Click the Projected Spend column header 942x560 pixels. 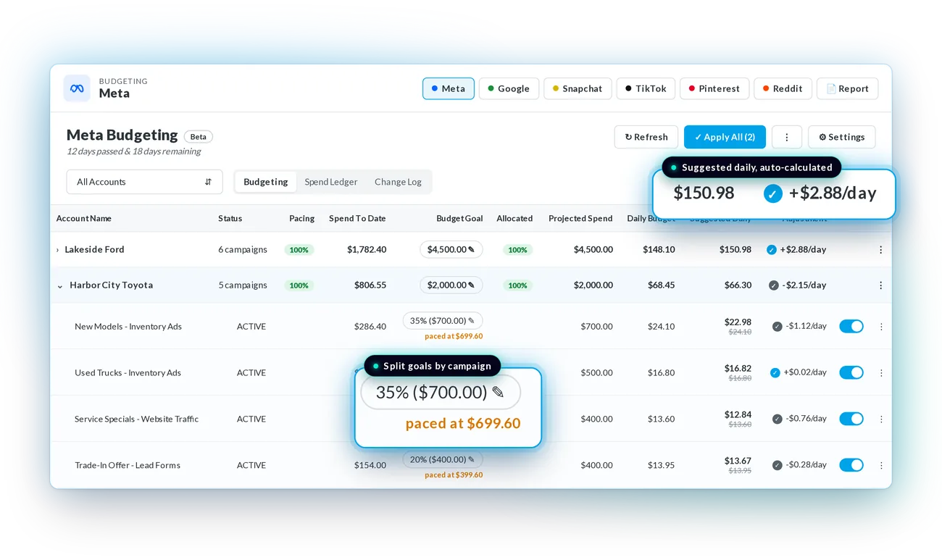pyautogui.click(x=580, y=219)
